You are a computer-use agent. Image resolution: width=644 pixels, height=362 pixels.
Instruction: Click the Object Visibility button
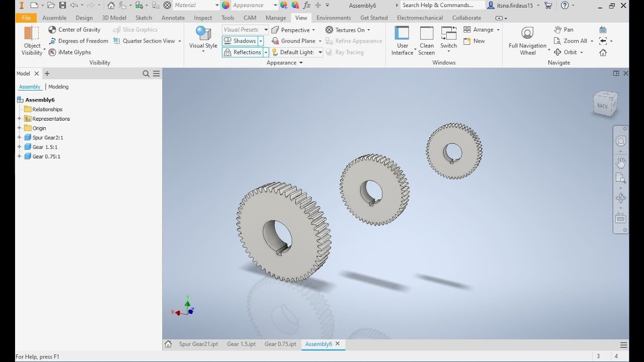pyautogui.click(x=32, y=41)
